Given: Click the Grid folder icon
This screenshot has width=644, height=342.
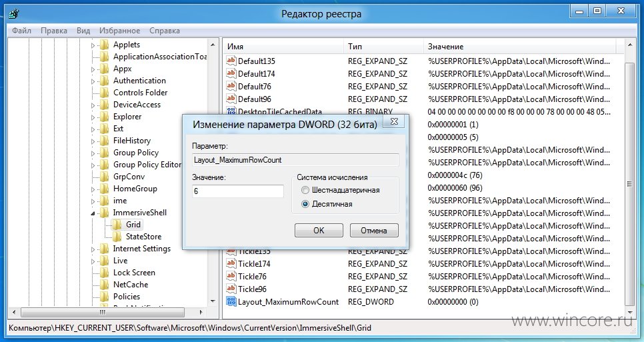Looking at the screenshot, I should 117,225.
